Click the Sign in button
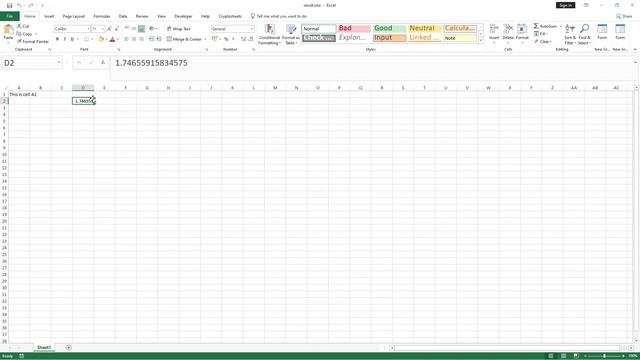This screenshot has height=360, width=640. click(x=565, y=5)
